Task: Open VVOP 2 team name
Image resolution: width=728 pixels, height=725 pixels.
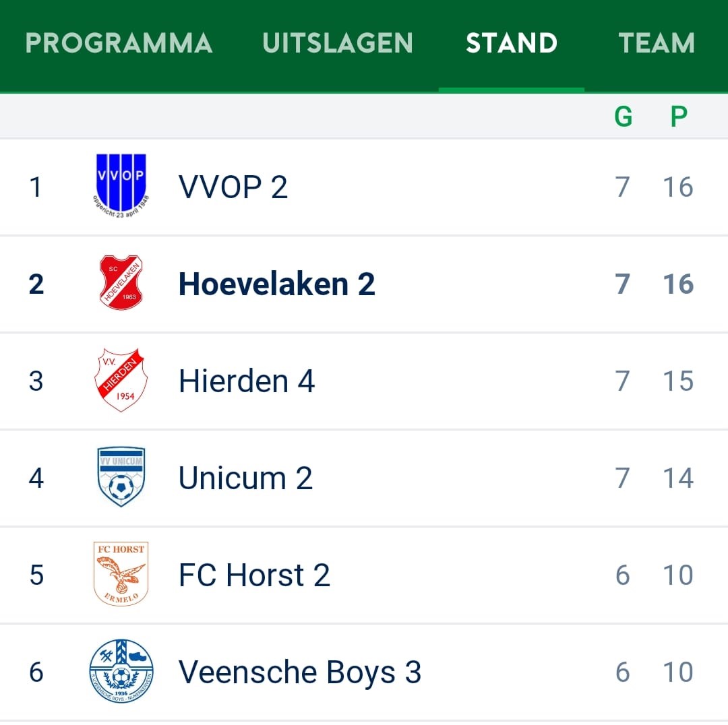Action: point(233,187)
